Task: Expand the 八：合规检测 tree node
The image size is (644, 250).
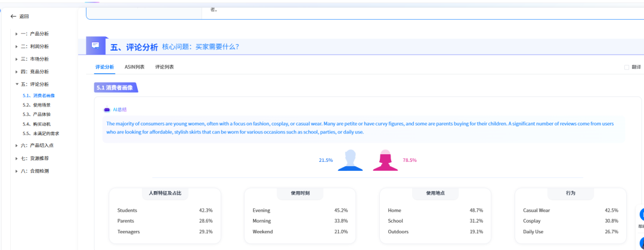Action: coord(17,171)
